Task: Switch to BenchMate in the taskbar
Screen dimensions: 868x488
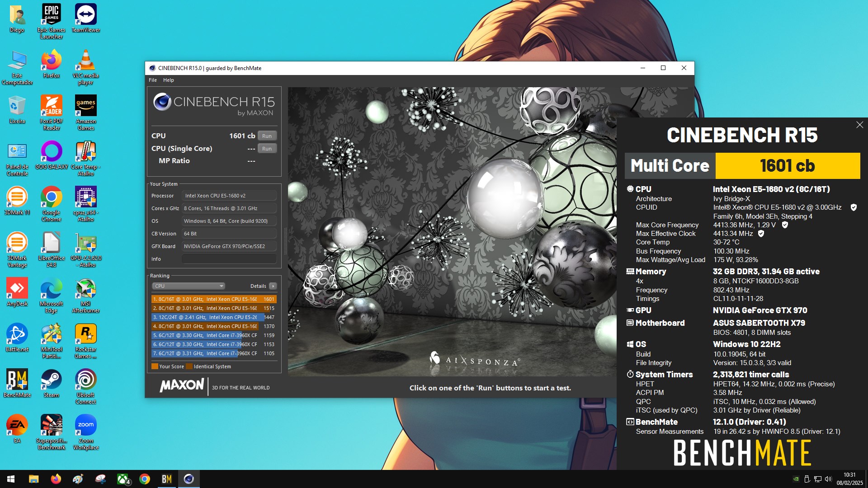Action: tap(167, 479)
